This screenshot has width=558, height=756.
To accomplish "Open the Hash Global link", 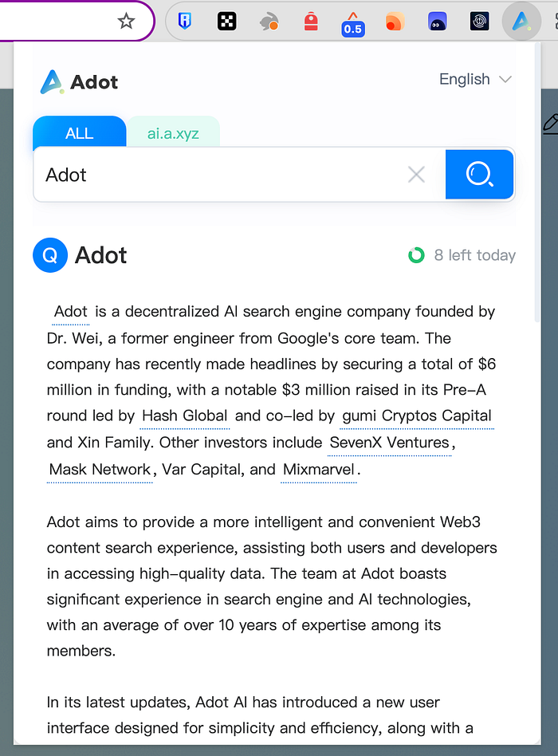I will 185,415.
